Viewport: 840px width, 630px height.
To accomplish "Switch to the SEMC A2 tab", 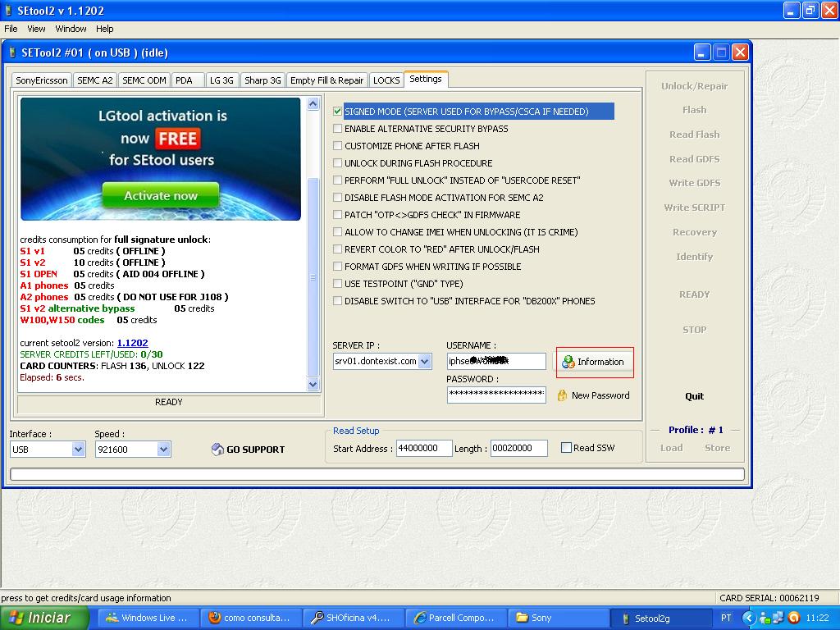I will click(x=95, y=80).
